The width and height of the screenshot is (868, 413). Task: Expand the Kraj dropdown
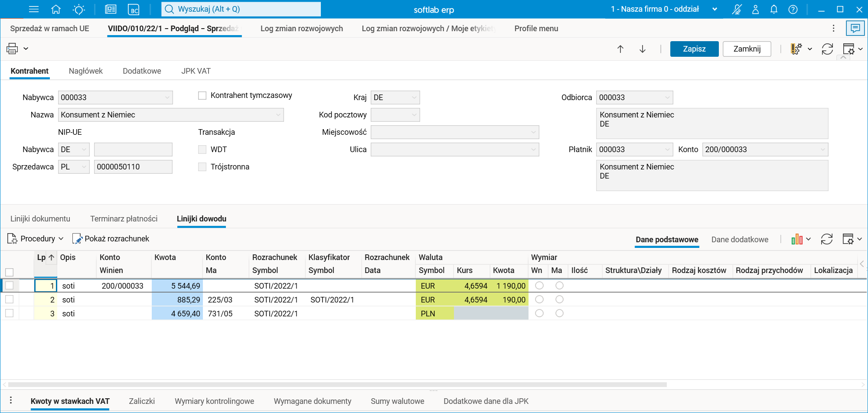(x=414, y=98)
